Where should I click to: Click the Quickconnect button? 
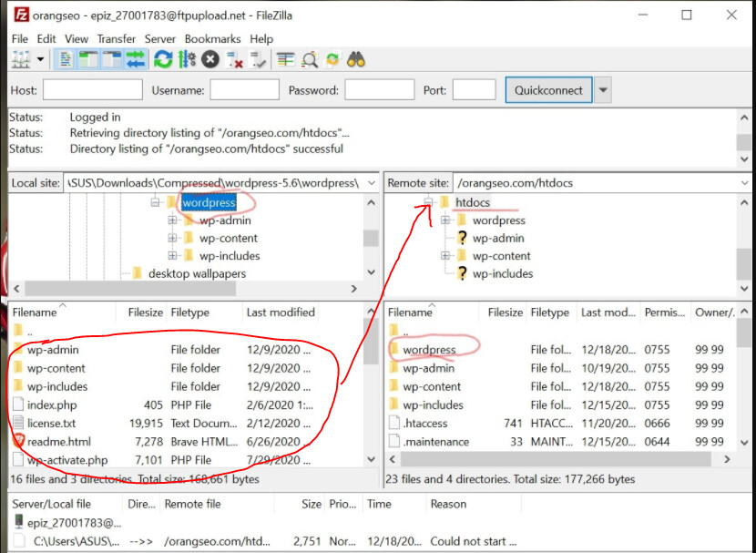tap(548, 90)
